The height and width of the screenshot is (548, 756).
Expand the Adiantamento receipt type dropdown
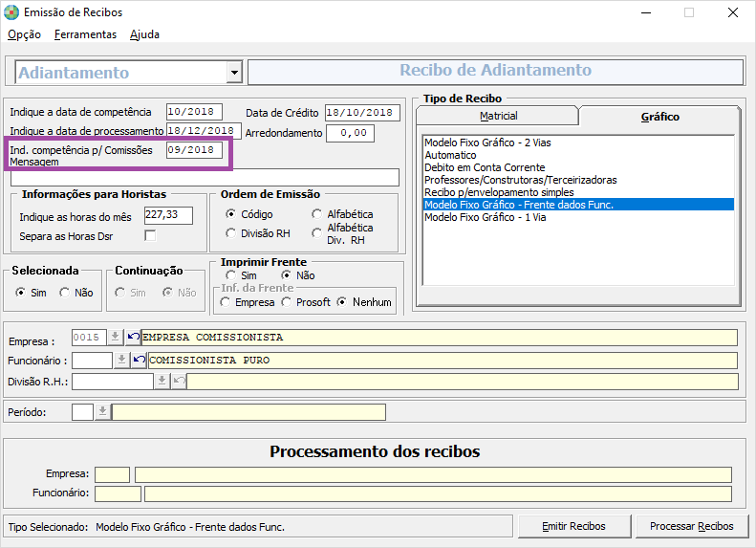point(234,73)
